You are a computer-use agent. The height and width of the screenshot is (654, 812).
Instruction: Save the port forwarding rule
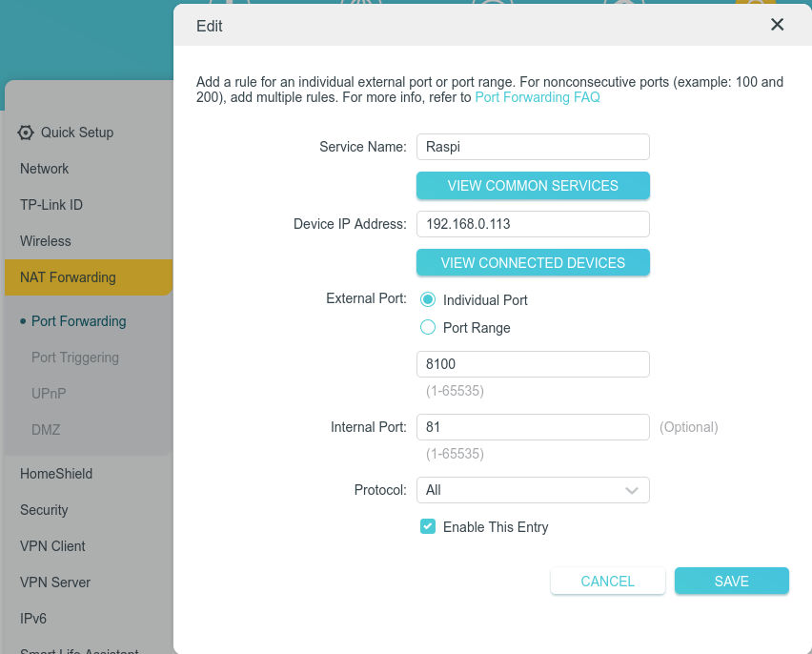[731, 581]
